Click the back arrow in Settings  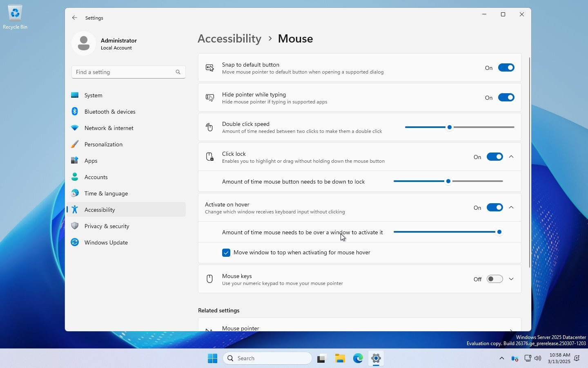tap(74, 18)
